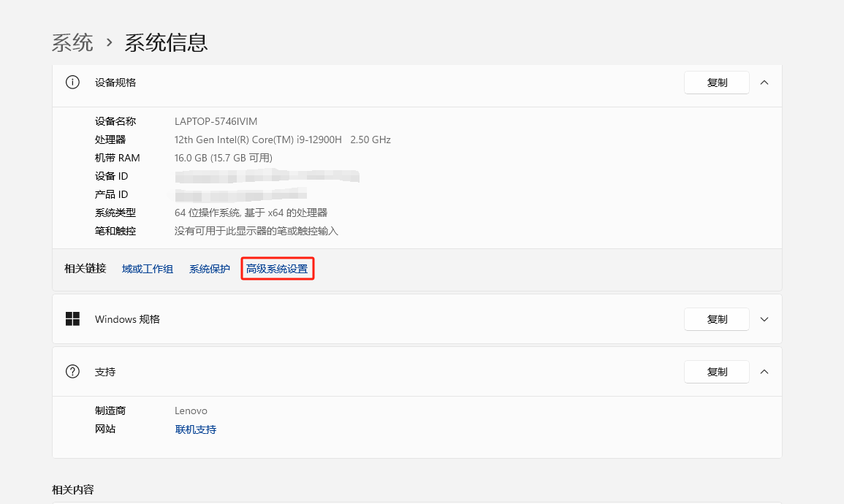Open 高级系统设置
The width and height of the screenshot is (844, 504).
[x=277, y=269]
